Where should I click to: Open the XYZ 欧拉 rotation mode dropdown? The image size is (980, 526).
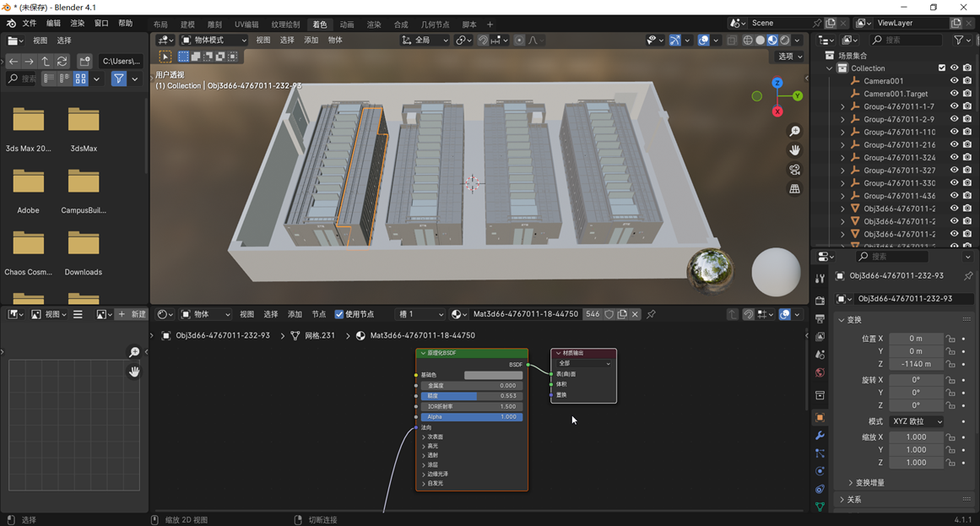click(x=917, y=421)
